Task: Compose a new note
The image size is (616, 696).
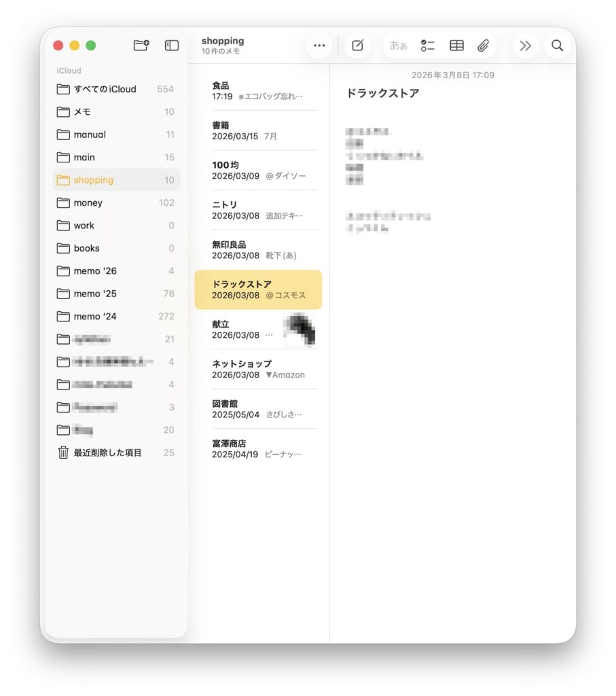Action: point(358,46)
